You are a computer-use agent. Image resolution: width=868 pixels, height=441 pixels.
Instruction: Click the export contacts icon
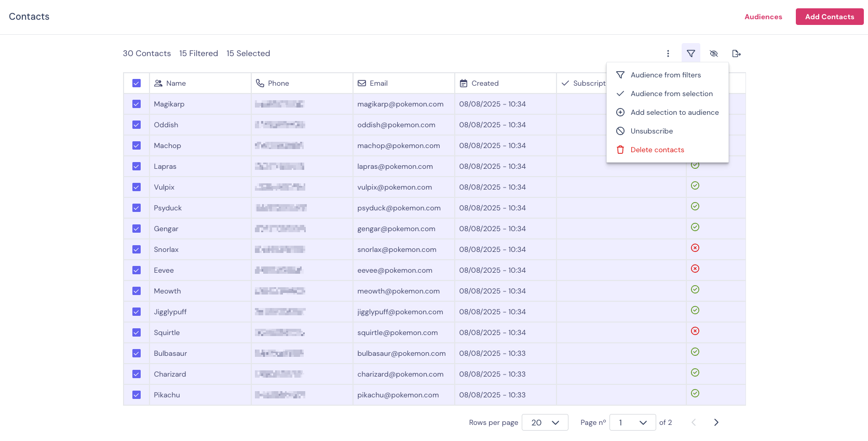[737, 54]
